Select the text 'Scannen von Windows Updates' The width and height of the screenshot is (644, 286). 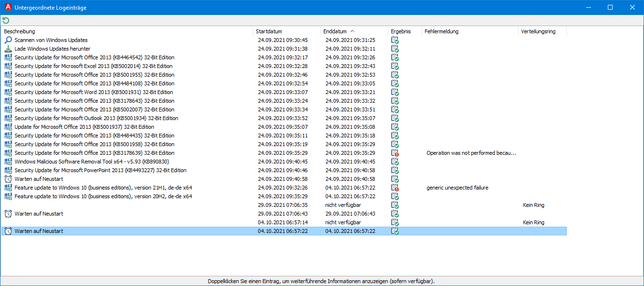click(x=51, y=40)
